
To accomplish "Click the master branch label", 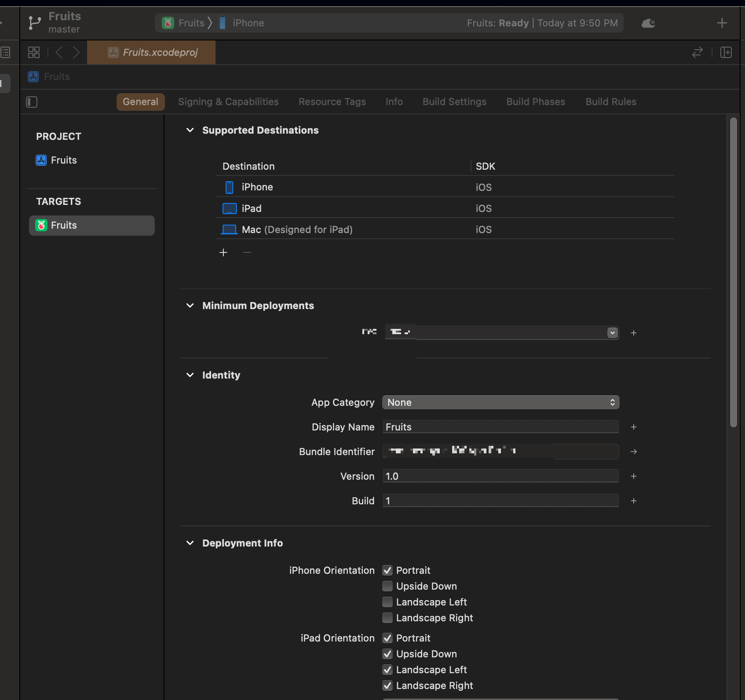I will pos(64,29).
